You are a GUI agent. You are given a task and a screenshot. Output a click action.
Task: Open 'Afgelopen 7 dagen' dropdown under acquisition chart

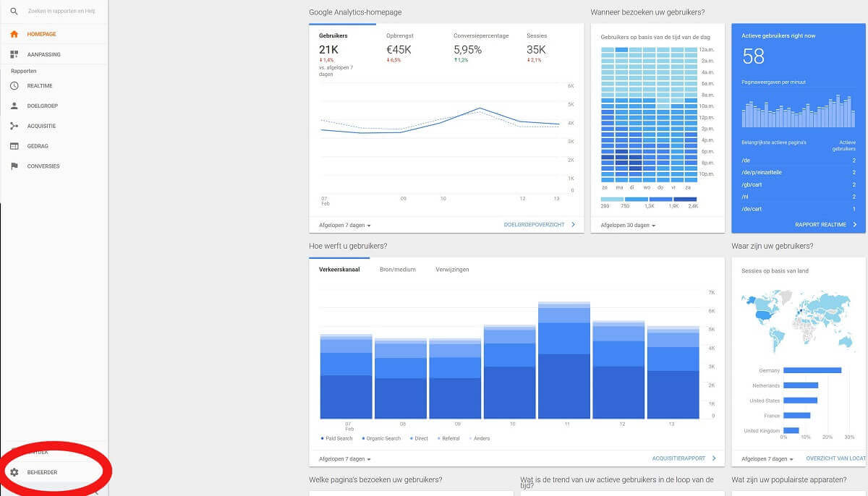(x=345, y=459)
